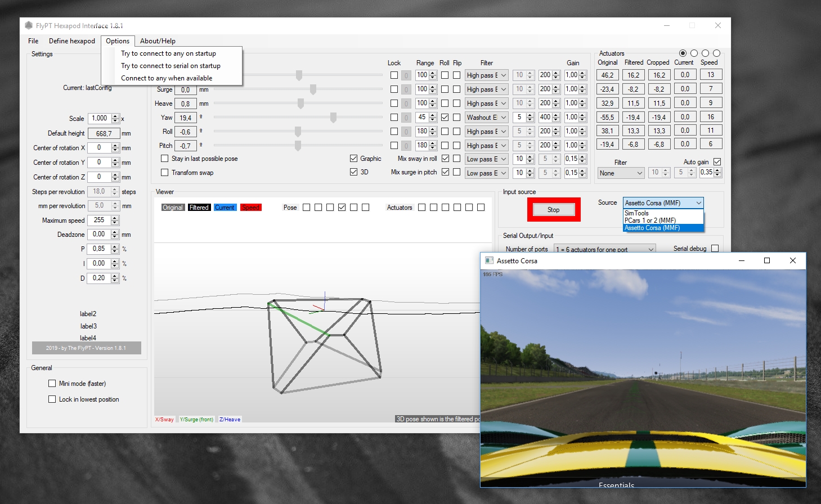Click the Assetto Corsa window icon

click(489, 260)
